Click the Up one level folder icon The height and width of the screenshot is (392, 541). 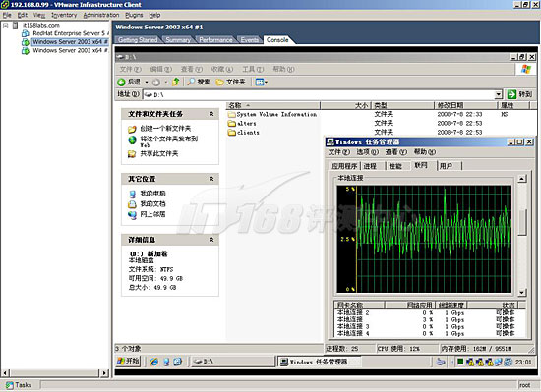click(x=176, y=82)
